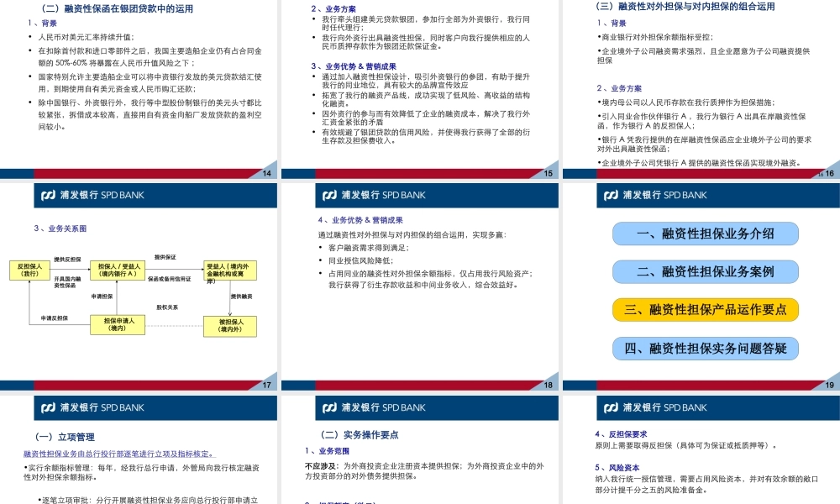840x504 pixels.
Task: Click agenda item 一、融资性担保业务介绍
Action: (705, 234)
